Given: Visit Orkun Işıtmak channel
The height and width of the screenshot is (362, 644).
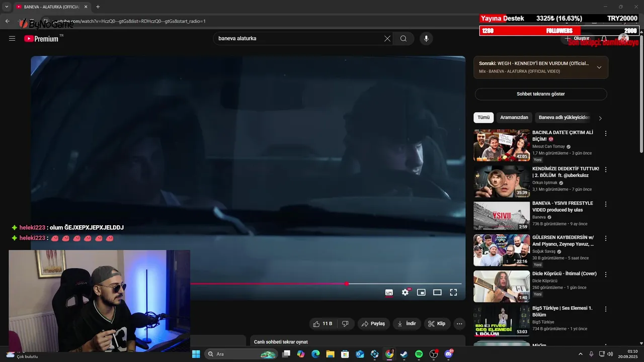Looking at the screenshot, I should click(x=545, y=183).
